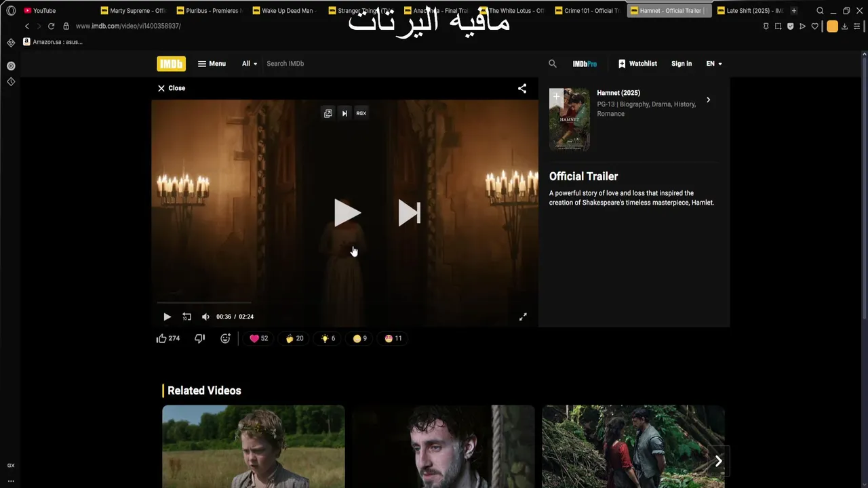Open browser downloads
Screen dimensions: 868x488
click(x=844, y=26)
